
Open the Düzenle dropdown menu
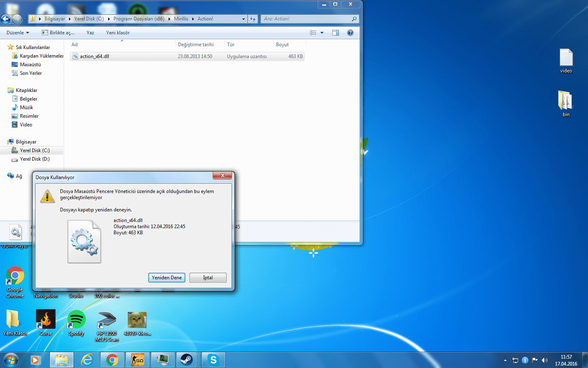pyautogui.click(x=18, y=33)
